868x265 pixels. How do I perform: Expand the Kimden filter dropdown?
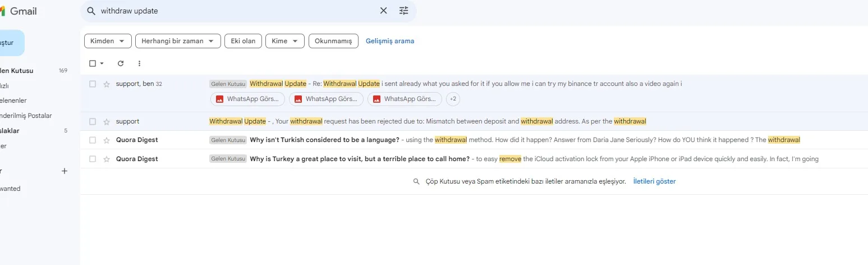(x=108, y=41)
